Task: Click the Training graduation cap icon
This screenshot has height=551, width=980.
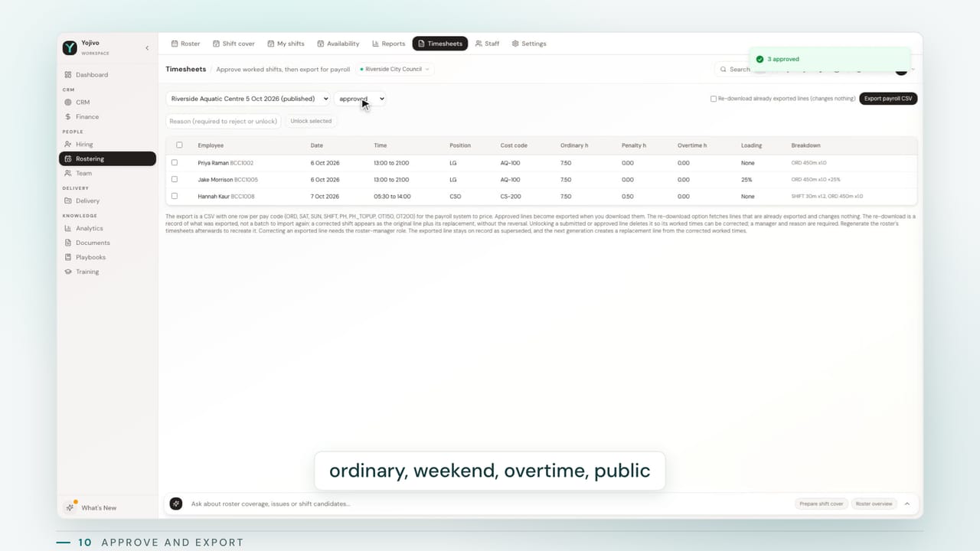Action: pyautogui.click(x=68, y=272)
